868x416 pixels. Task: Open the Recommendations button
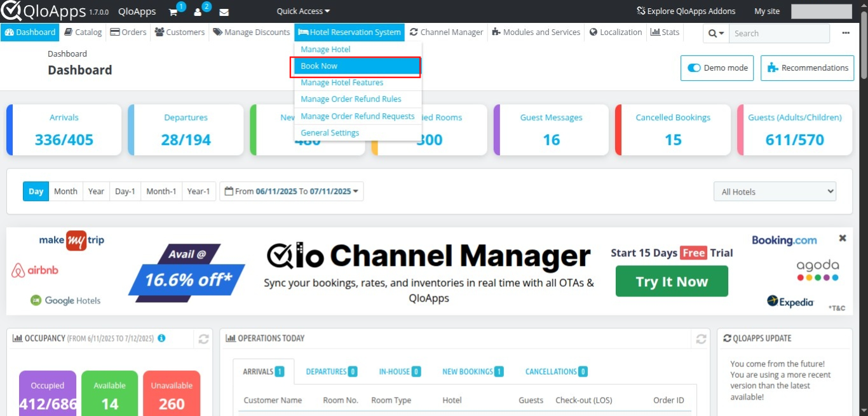pos(807,68)
